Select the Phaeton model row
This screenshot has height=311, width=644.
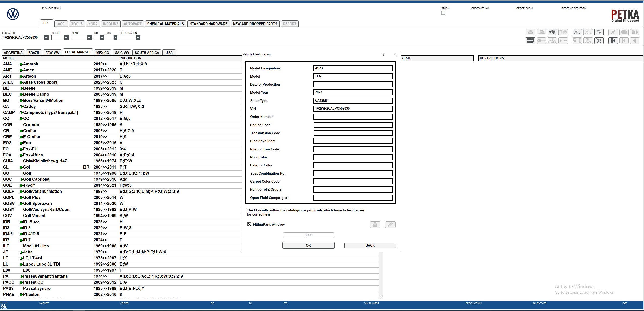(x=190, y=295)
